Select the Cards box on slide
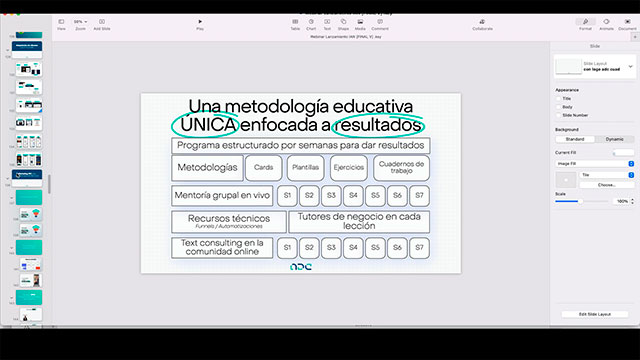The height and width of the screenshot is (360, 640). pyautogui.click(x=264, y=168)
